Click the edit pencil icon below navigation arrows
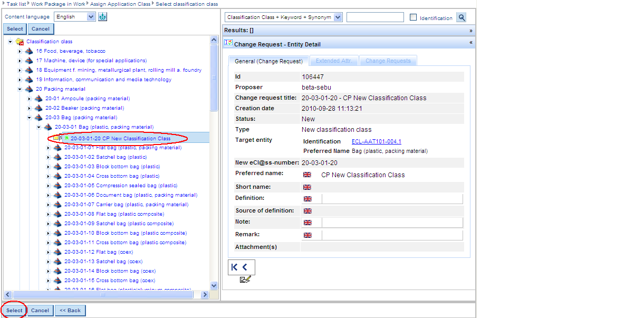 click(x=245, y=279)
